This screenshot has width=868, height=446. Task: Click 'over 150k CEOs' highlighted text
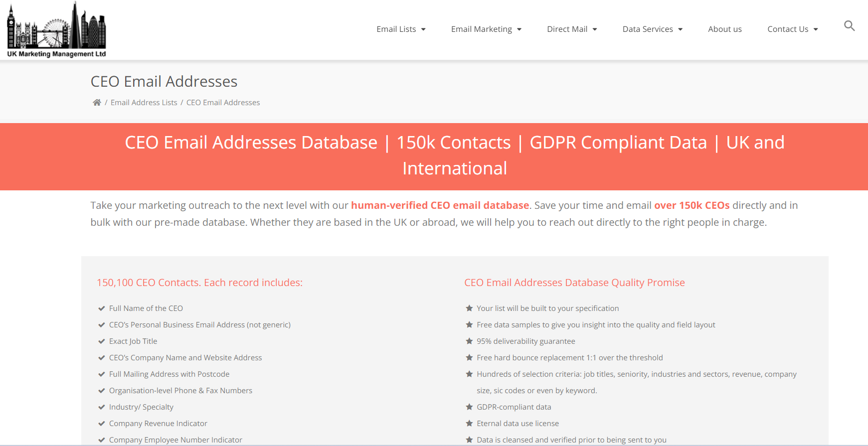tap(692, 205)
